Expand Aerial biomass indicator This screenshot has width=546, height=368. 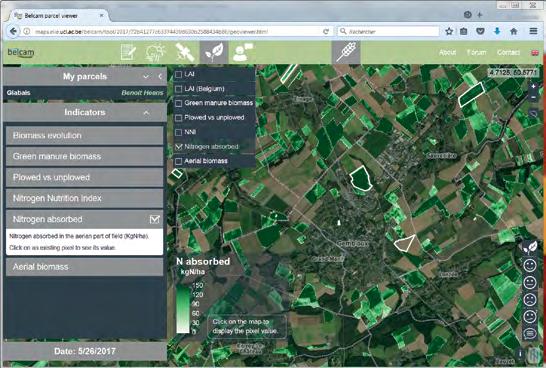pos(85,267)
